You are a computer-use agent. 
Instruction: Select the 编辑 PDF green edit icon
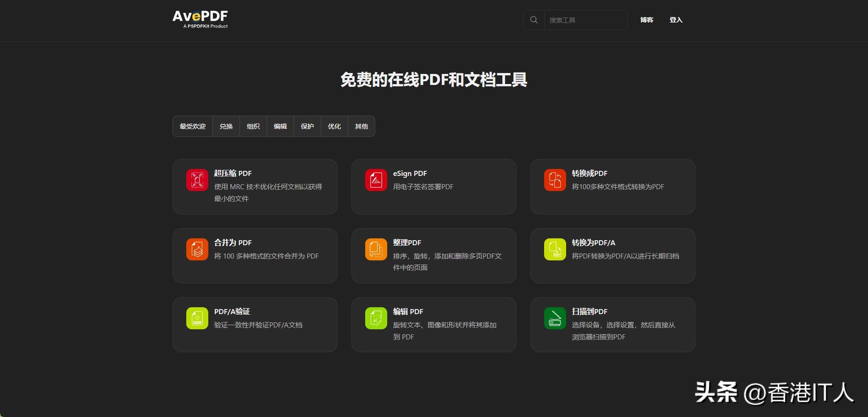376,318
